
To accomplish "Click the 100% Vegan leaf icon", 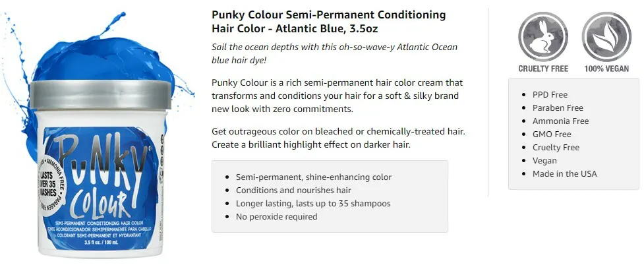I will point(606,37).
